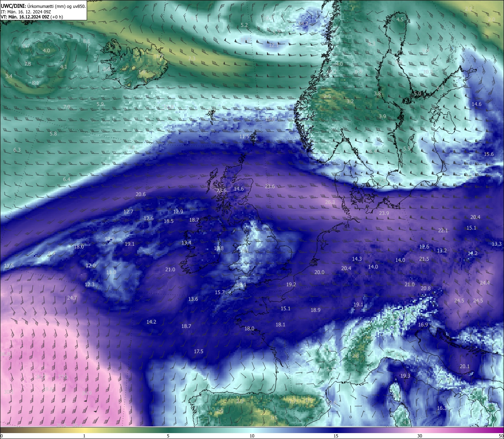Click the 30 tick on the color scale
504x439 pixels.
(x=420, y=436)
